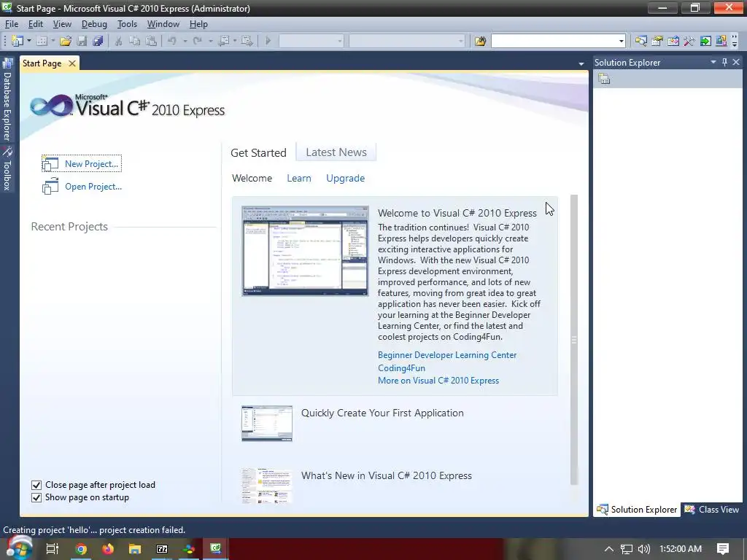Click the Start Page content scrollbar
Viewport: 747px width, 560px height.
coord(574,340)
